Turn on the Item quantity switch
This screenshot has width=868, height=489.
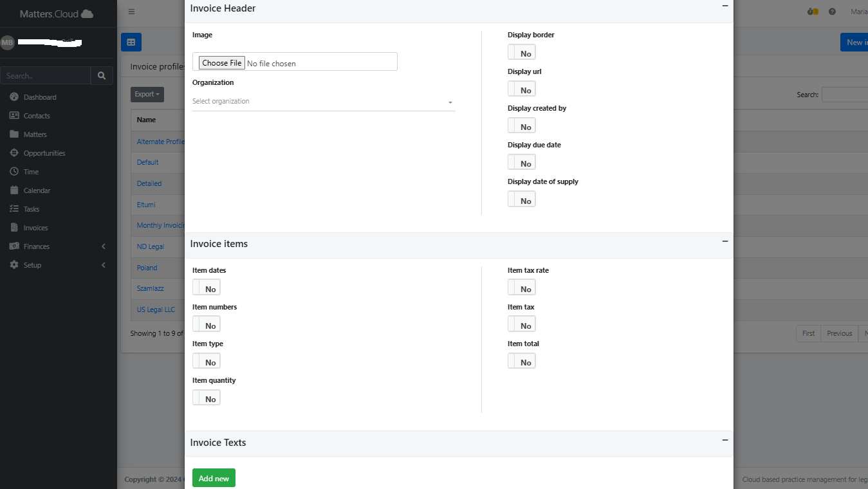(206, 398)
